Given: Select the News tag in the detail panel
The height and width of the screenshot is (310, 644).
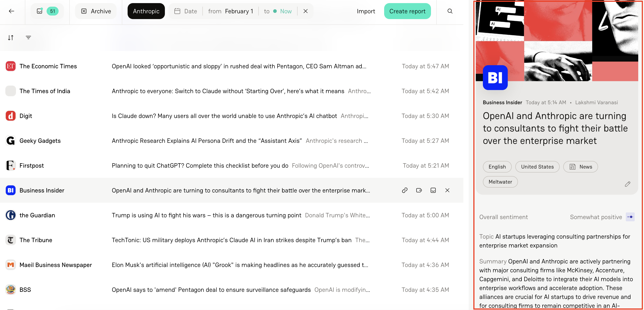Looking at the screenshot, I should pos(581,167).
